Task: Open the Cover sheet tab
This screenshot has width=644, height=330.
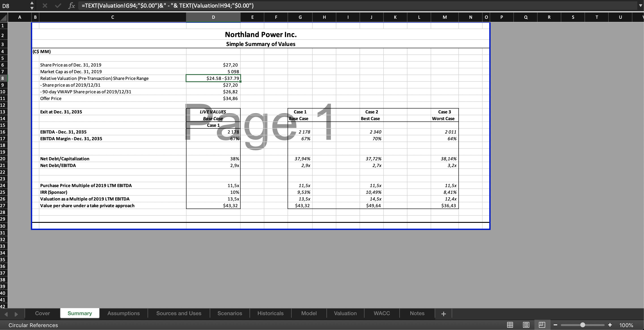Action: tap(42, 313)
